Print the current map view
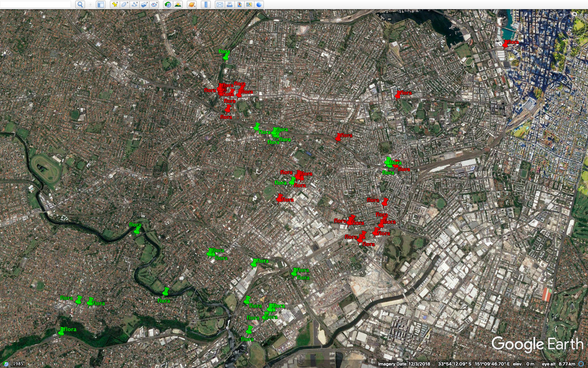588x368 pixels. [x=230, y=5]
